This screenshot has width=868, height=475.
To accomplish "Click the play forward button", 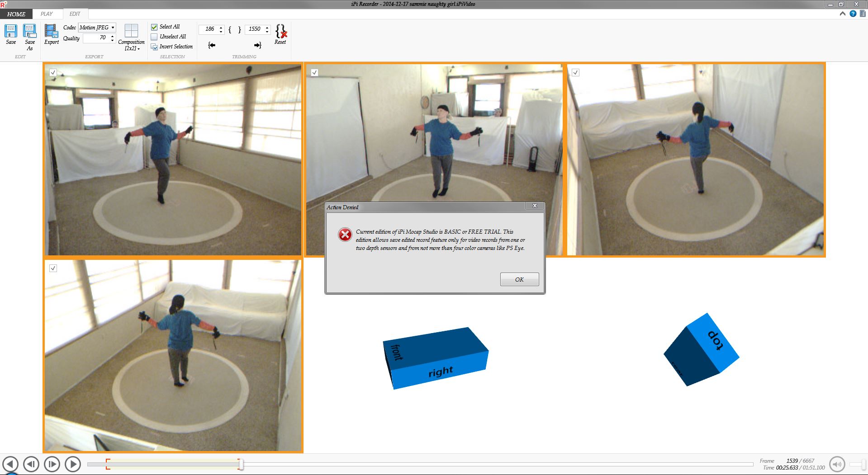I will pyautogui.click(x=73, y=464).
